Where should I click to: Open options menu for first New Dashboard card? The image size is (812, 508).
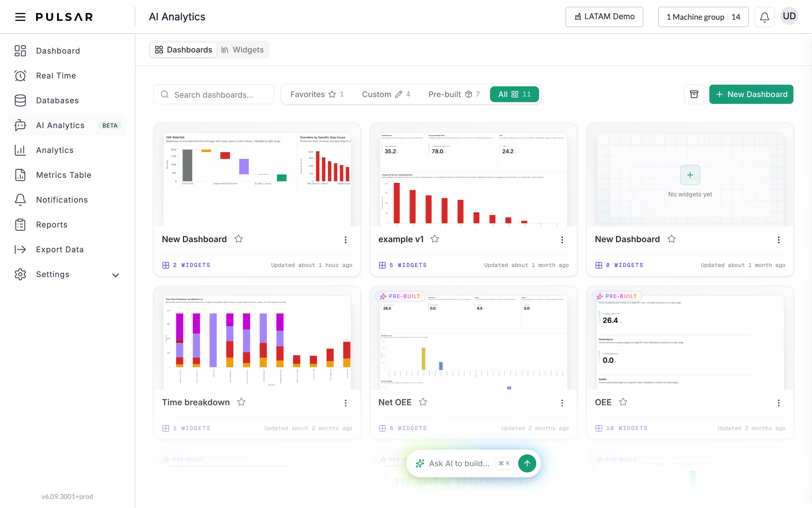click(x=346, y=240)
